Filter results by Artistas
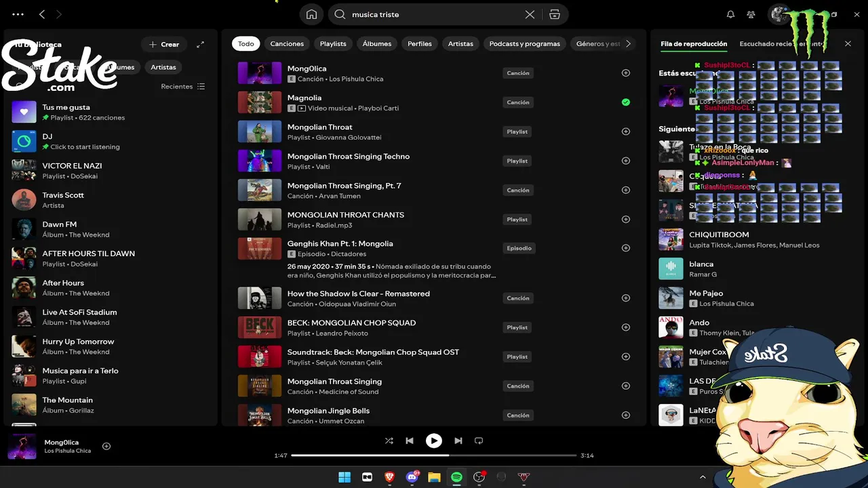This screenshot has height=488, width=868. click(460, 43)
